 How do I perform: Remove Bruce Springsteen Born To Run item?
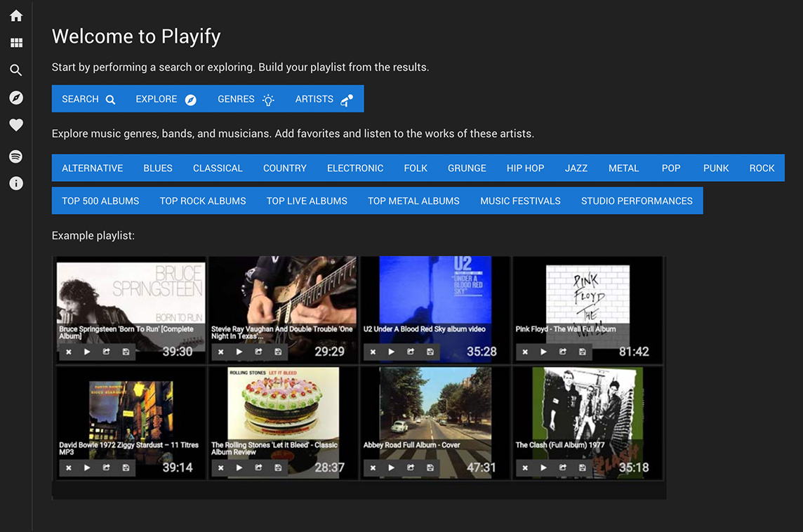click(x=69, y=352)
